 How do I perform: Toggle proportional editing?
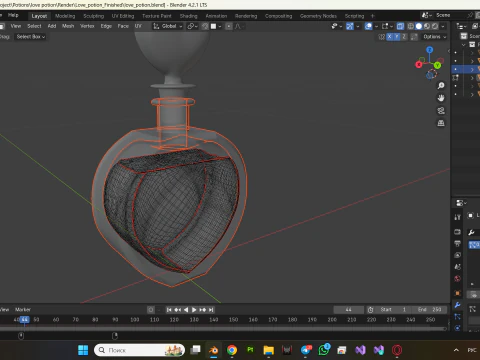tap(229, 26)
